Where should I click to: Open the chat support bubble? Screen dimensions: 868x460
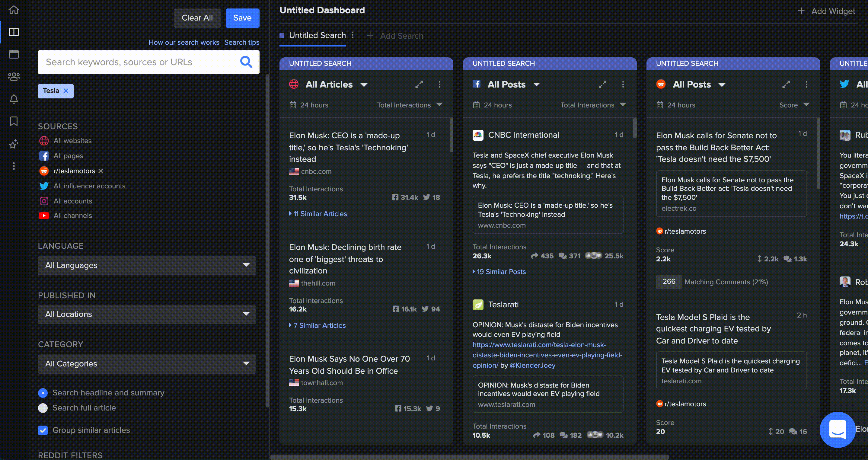pos(838,430)
